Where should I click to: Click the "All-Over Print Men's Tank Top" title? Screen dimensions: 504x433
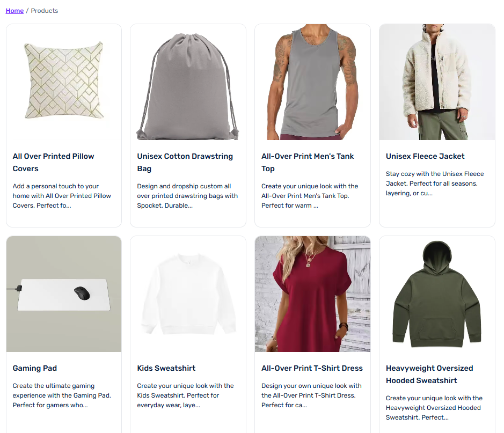coord(308,162)
